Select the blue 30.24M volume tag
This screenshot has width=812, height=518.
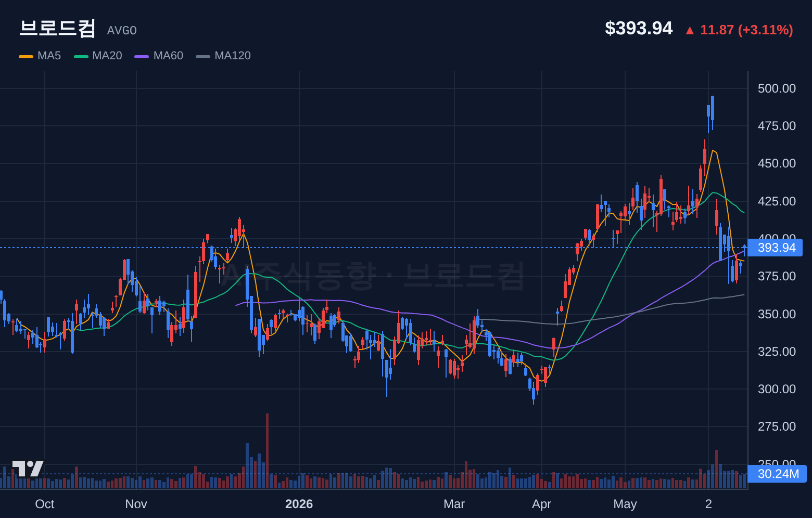777,474
